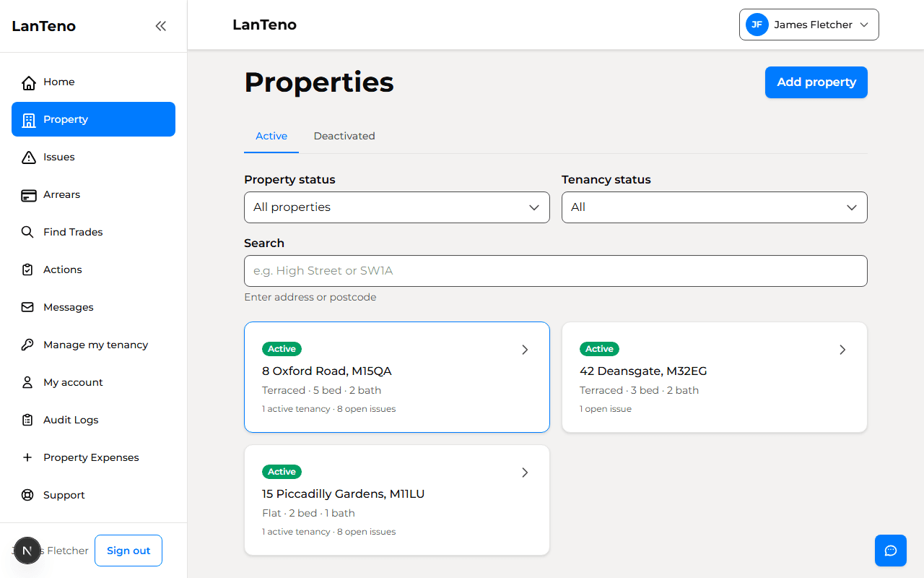Screen dimensions: 924x578
Task: Click the Messages envelope icon
Action: click(27, 307)
